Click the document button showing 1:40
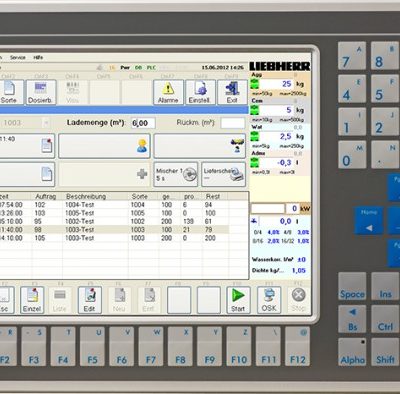Screen dimensions: 400x394 pos(27,146)
